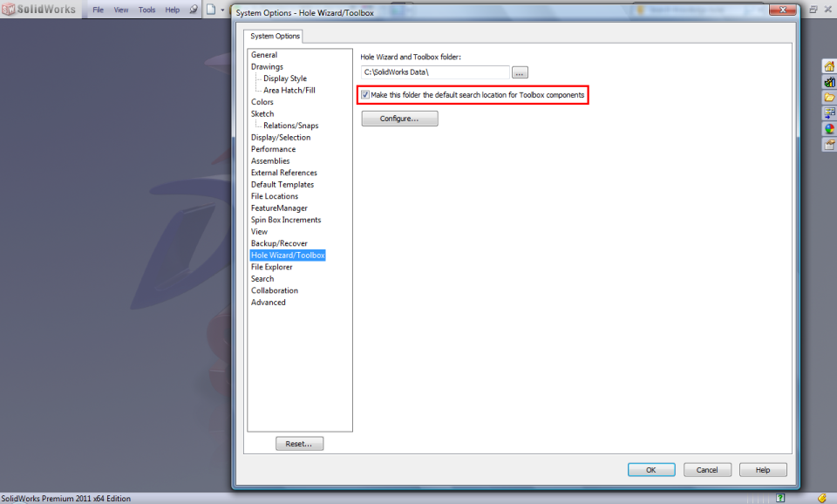Image resolution: width=837 pixels, height=504 pixels.
Task: Pin the menu bar pushpin icon
Action: tap(194, 10)
